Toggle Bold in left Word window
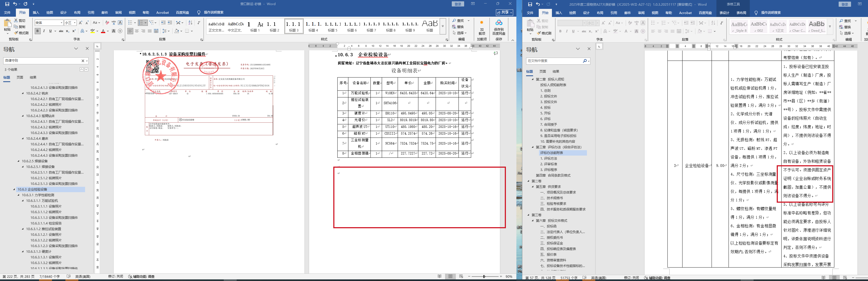The image size is (868, 281). (37, 31)
